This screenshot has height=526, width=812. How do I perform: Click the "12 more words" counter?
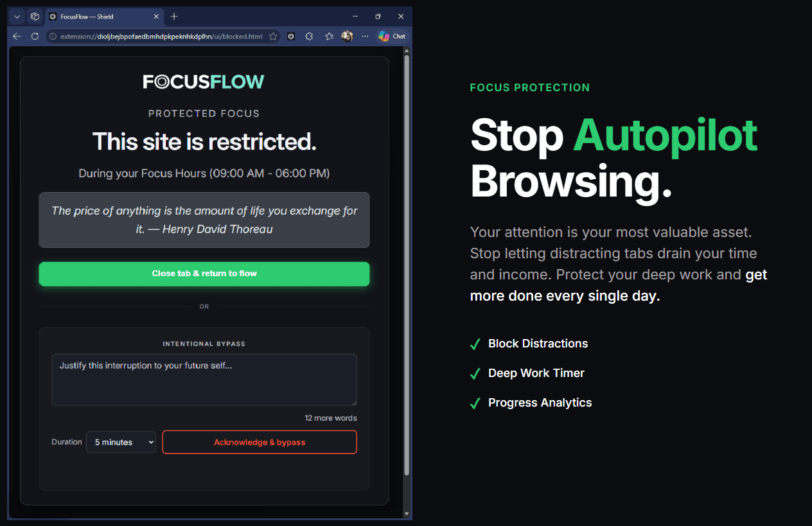pyautogui.click(x=331, y=418)
